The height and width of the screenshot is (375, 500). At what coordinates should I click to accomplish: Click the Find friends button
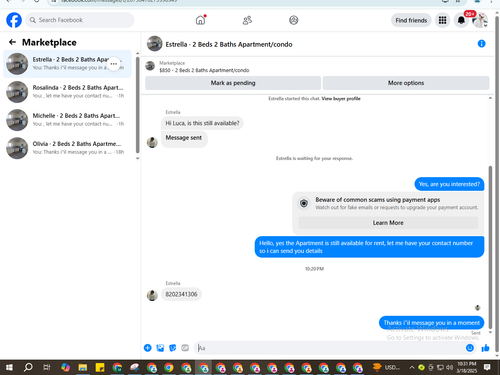coord(411,20)
